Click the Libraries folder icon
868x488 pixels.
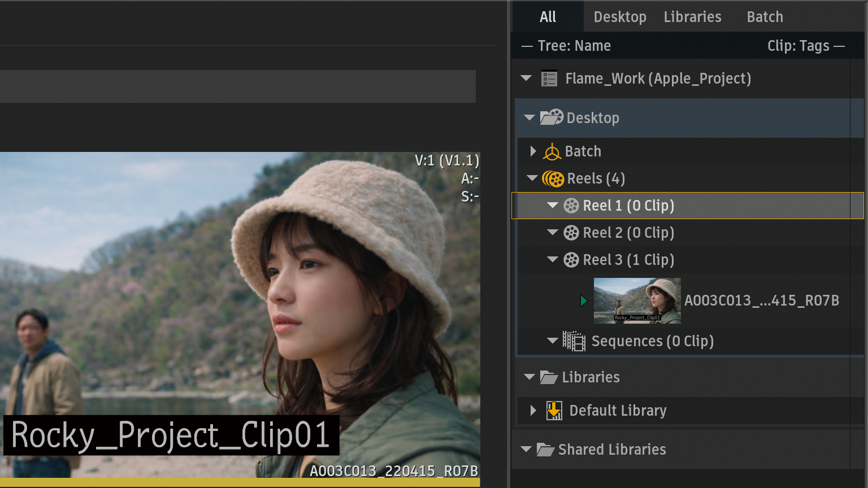pyautogui.click(x=549, y=377)
